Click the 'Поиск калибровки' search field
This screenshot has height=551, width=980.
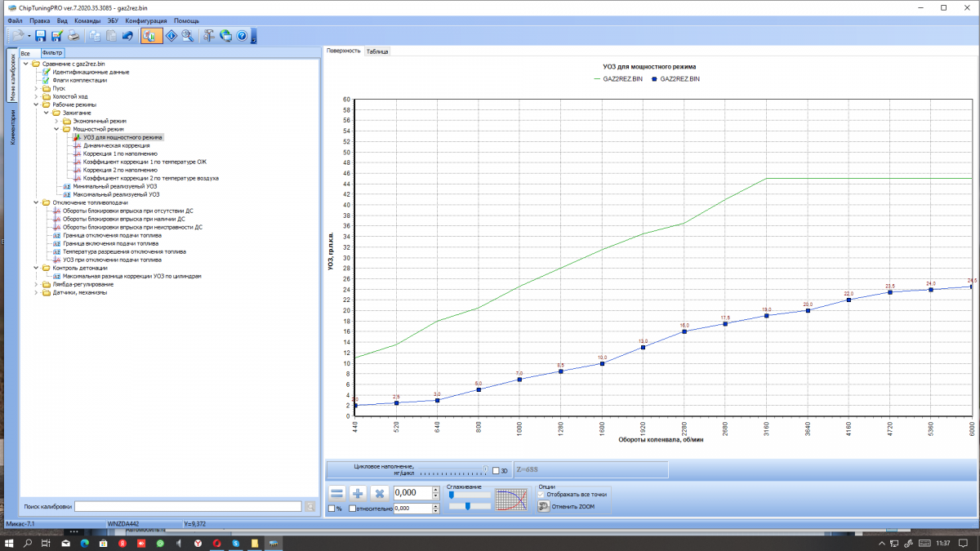pyautogui.click(x=188, y=507)
